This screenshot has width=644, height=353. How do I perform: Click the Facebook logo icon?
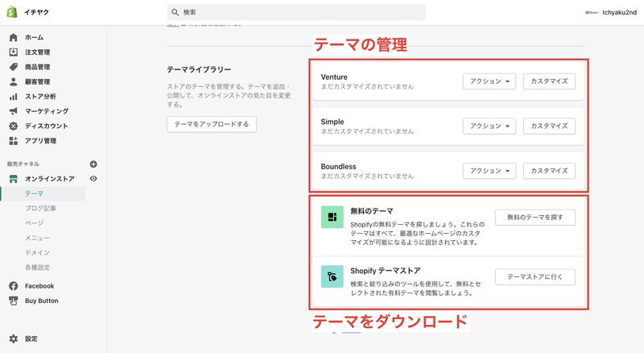click(x=14, y=286)
